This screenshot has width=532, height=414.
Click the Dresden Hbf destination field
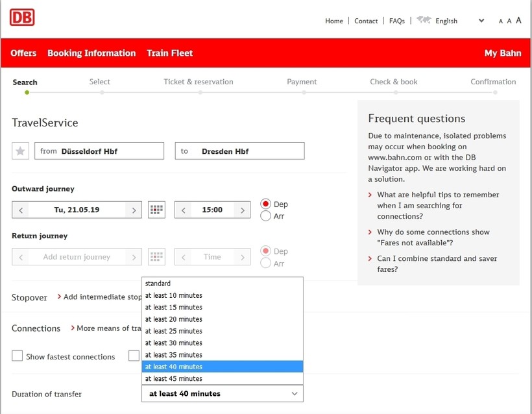[x=239, y=151]
